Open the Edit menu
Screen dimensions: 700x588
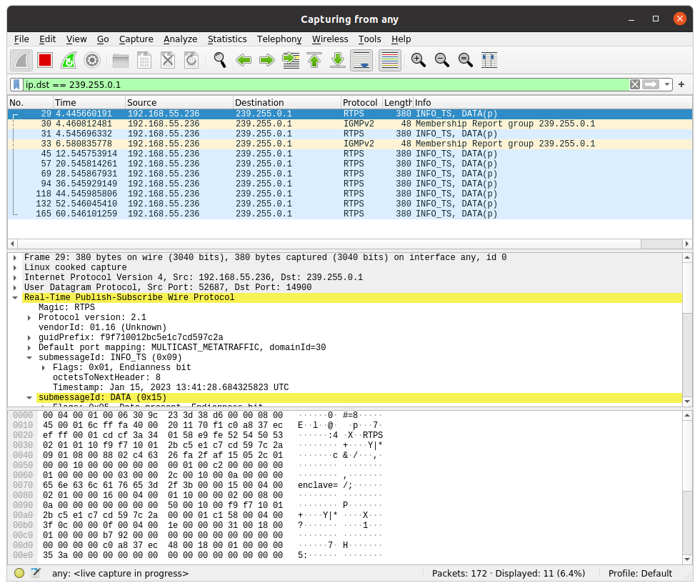point(47,39)
